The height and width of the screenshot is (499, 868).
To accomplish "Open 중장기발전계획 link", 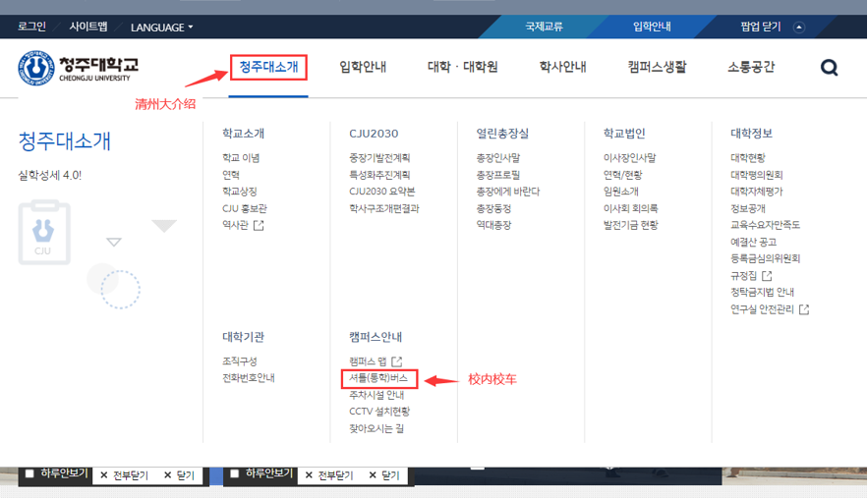I will (379, 158).
